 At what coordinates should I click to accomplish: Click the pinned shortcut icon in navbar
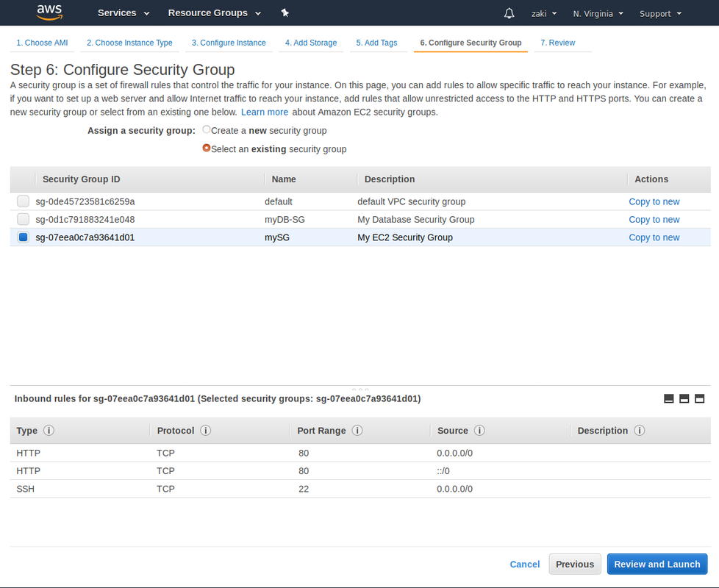point(285,12)
